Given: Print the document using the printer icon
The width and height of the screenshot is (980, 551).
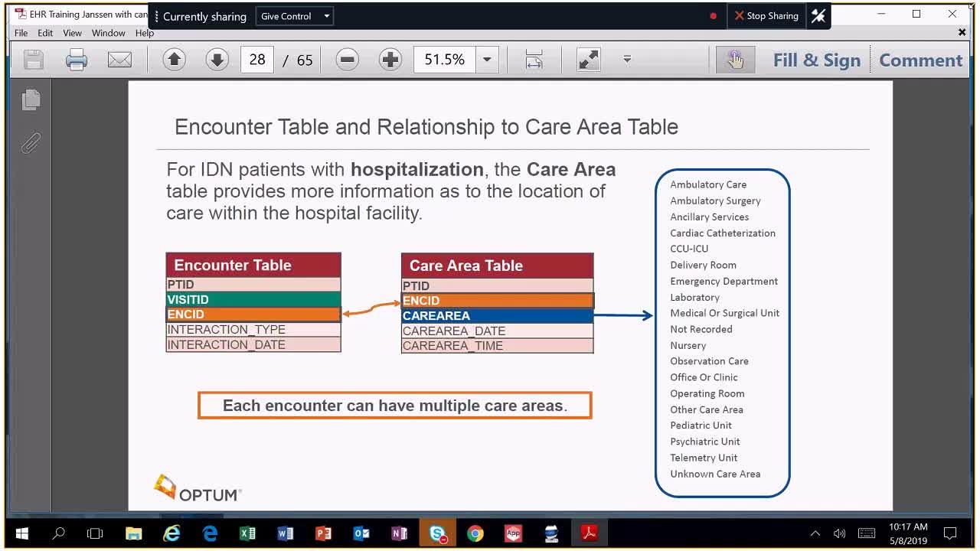Looking at the screenshot, I should (x=77, y=60).
